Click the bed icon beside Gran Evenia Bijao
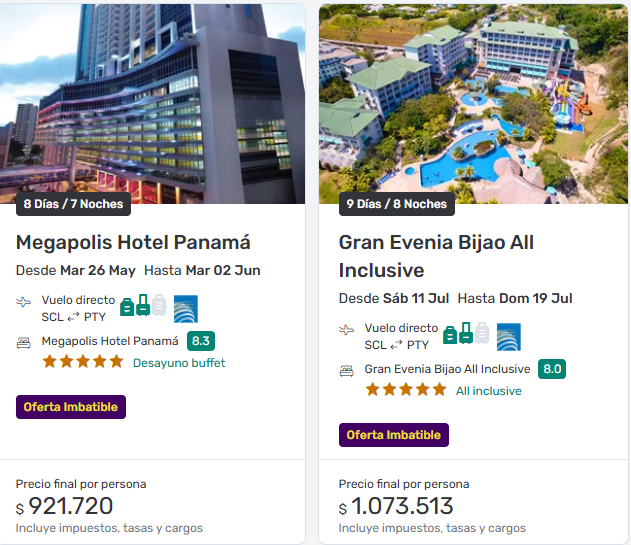Screen dimensions: 631x545 pyautogui.click(x=347, y=370)
